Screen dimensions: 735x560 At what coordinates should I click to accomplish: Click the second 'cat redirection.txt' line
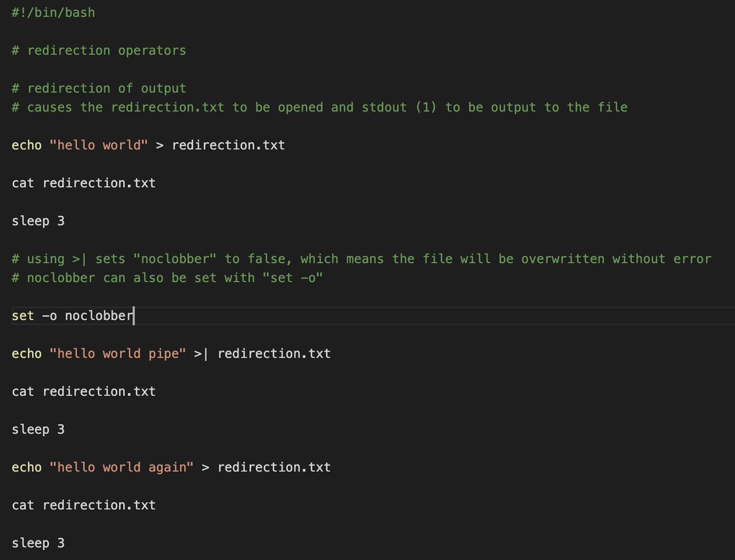pyautogui.click(x=84, y=392)
